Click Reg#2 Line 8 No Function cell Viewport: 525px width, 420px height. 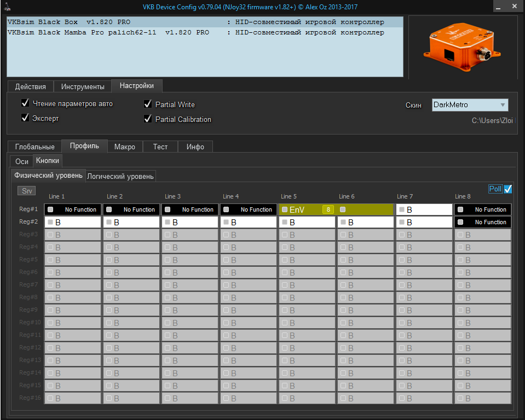483,223
